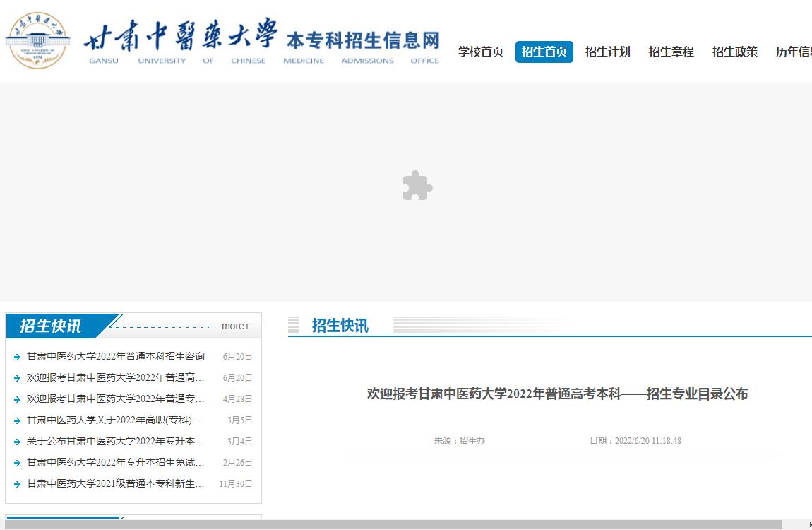
Task: Click the 11月30日 date text
Action: click(x=236, y=484)
